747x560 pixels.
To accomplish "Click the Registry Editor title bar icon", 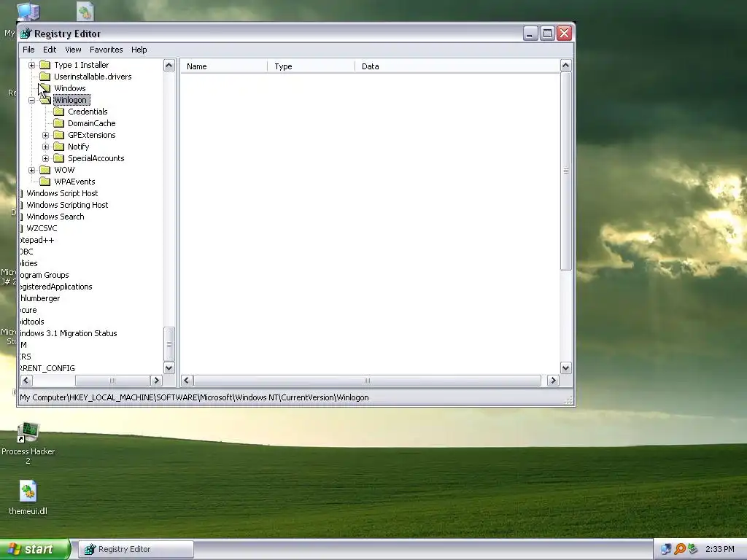I will [x=26, y=34].
